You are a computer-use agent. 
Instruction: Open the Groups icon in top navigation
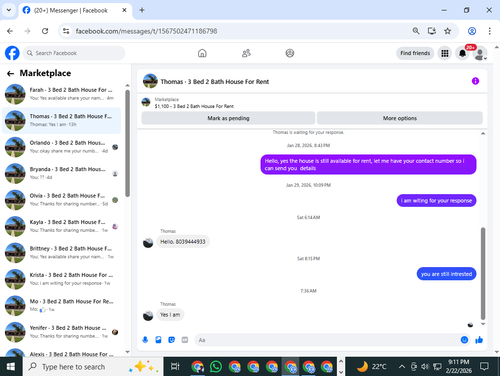pos(290,53)
